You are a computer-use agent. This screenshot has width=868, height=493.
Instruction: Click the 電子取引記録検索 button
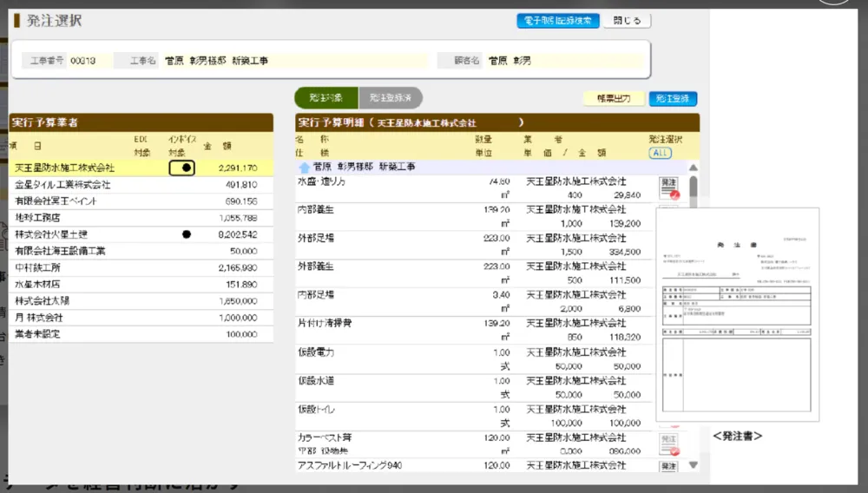[557, 21]
